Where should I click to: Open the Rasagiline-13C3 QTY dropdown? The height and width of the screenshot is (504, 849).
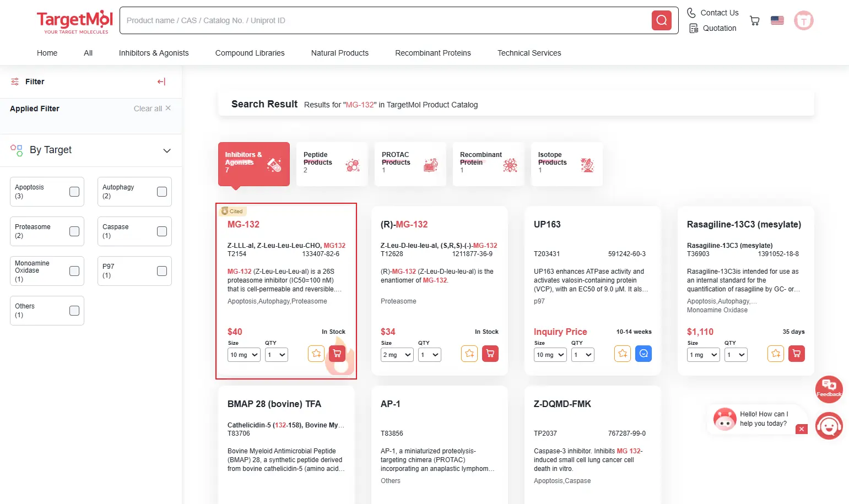[736, 355]
